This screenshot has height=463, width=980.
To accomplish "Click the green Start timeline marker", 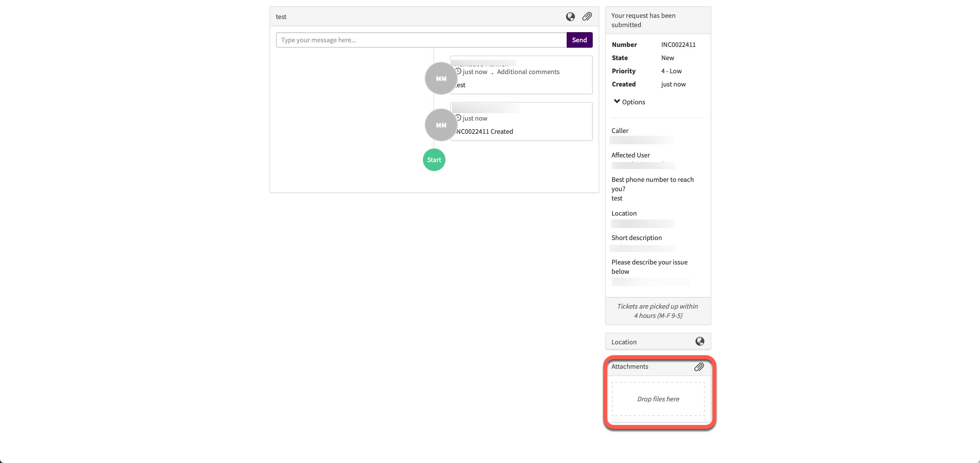I will coord(434,160).
